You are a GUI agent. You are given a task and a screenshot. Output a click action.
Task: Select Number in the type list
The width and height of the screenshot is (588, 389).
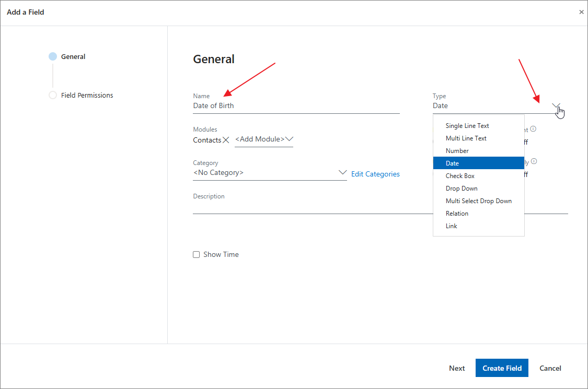457,151
